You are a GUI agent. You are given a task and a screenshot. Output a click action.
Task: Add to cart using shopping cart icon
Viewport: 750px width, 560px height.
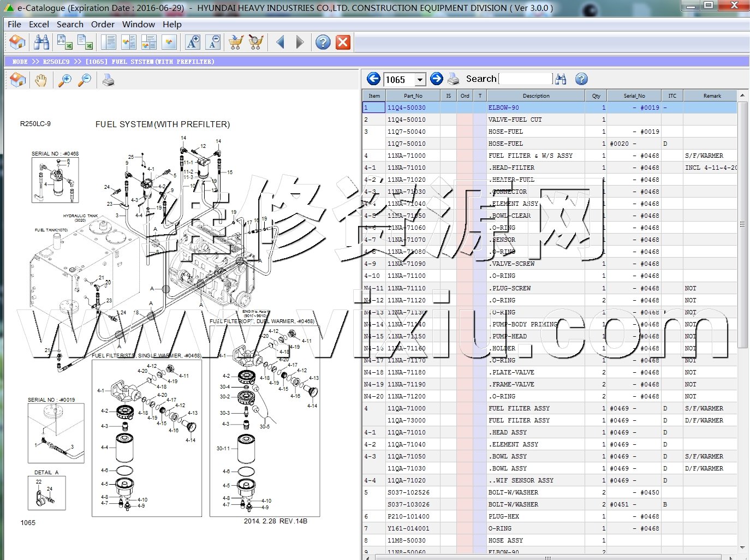[x=236, y=42]
